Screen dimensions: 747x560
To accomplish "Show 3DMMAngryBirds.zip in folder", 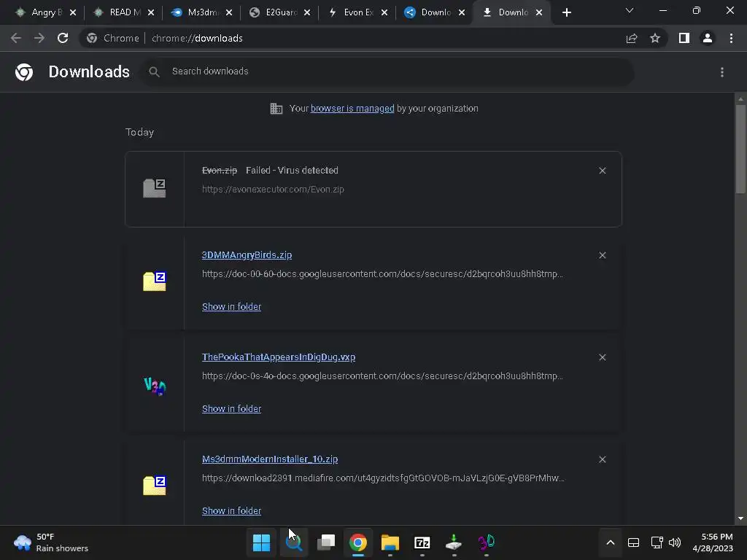I will [x=231, y=307].
